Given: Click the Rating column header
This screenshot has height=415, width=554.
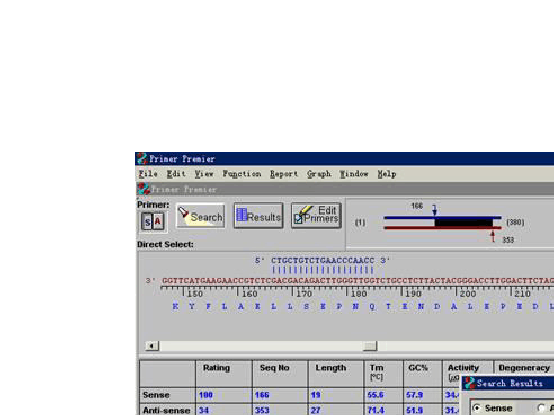Looking at the screenshot, I should 216,368.
